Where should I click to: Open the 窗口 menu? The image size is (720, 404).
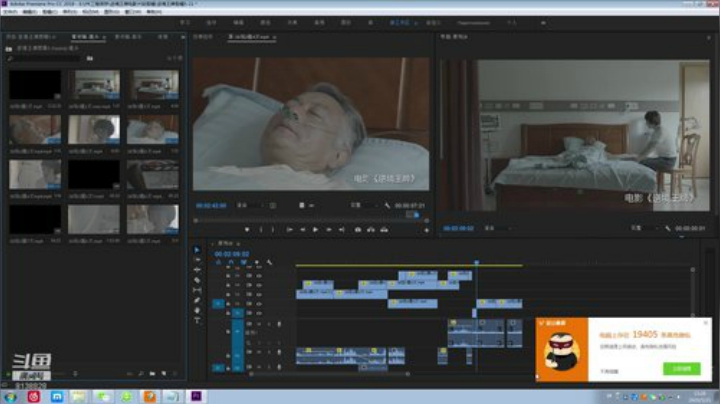pyautogui.click(x=133, y=11)
